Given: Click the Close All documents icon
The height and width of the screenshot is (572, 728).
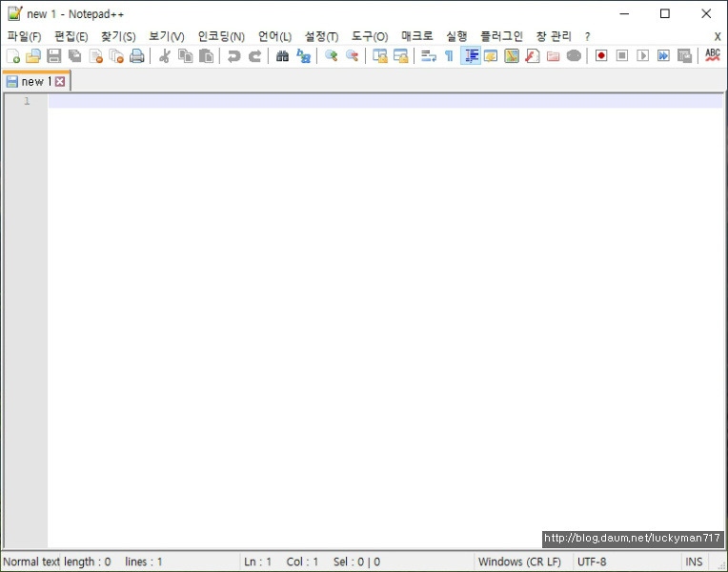Looking at the screenshot, I should click(x=116, y=55).
